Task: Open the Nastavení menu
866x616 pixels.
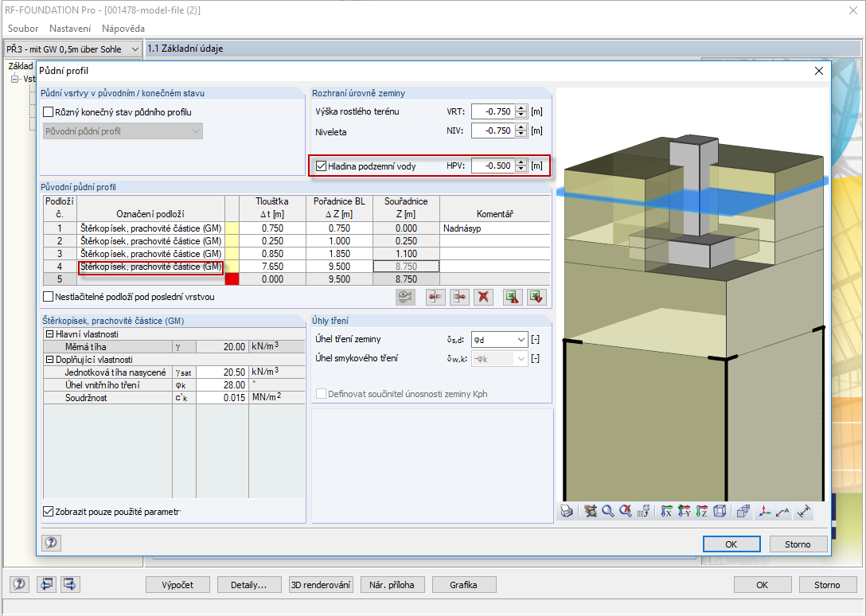Action: 70,28
